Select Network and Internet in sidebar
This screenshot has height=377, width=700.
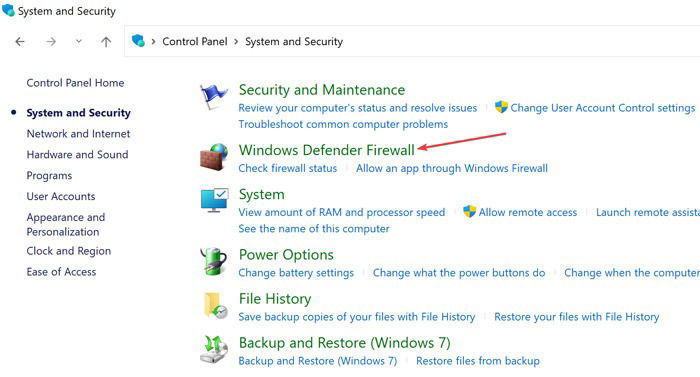click(78, 134)
